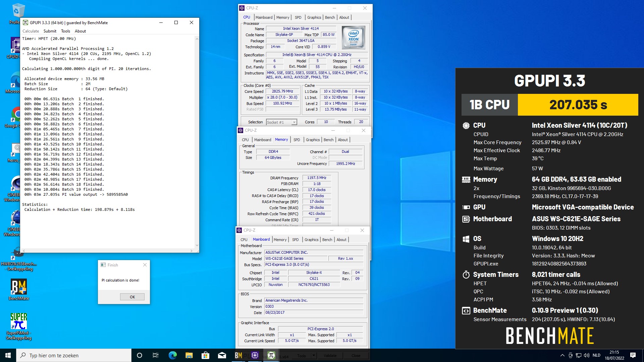Image resolution: width=644 pixels, height=362 pixels.
Task: Expand the Selection Socket #1 dropdown
Action: [294, 122]
